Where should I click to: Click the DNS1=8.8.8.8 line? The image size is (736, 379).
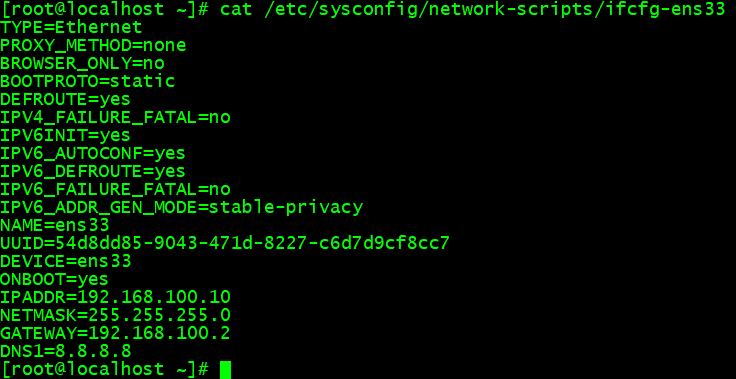pos(66,351)
